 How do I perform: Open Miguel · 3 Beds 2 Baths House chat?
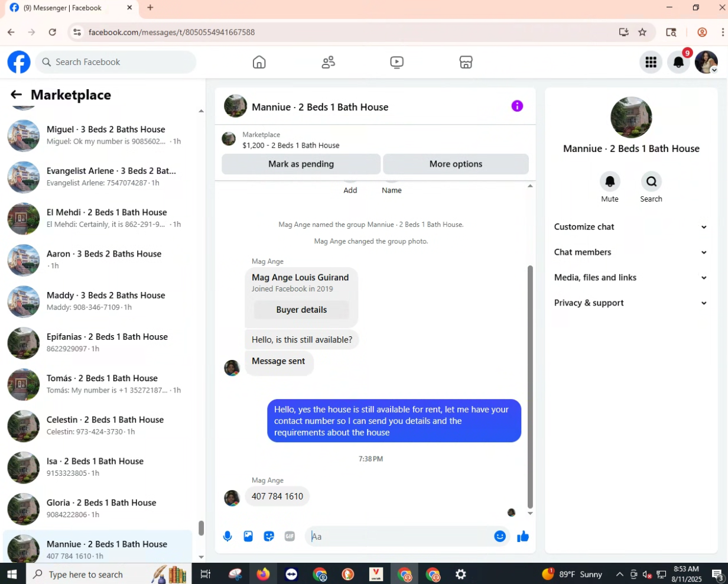pos(97,135)
